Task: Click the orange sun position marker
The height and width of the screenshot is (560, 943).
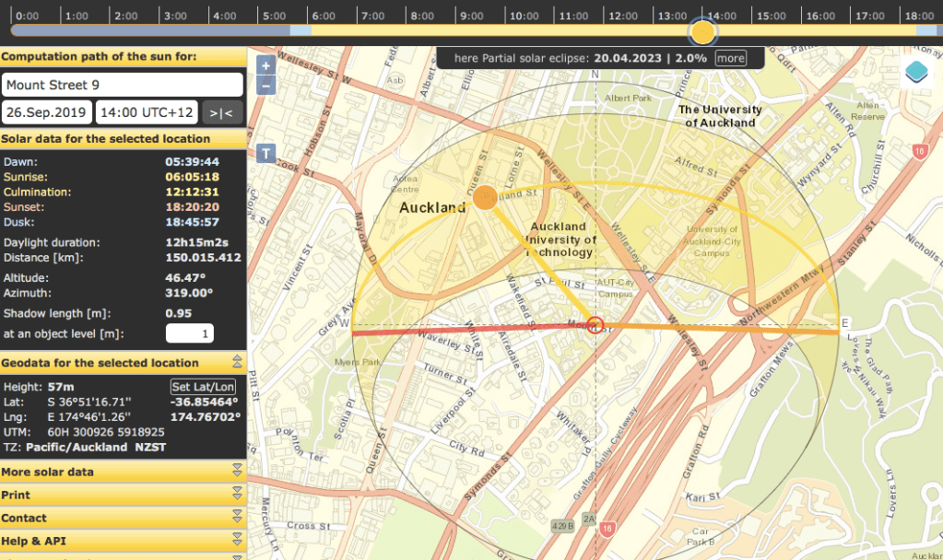Action: click(484, 195)
